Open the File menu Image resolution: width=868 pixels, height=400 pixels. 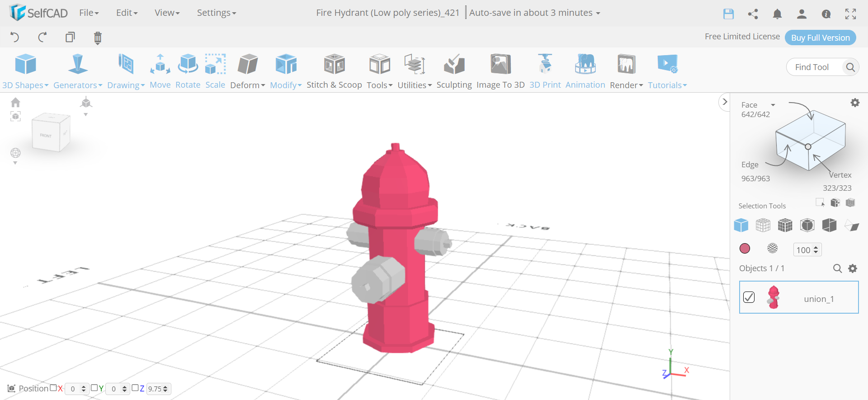(x=89, y=13)
